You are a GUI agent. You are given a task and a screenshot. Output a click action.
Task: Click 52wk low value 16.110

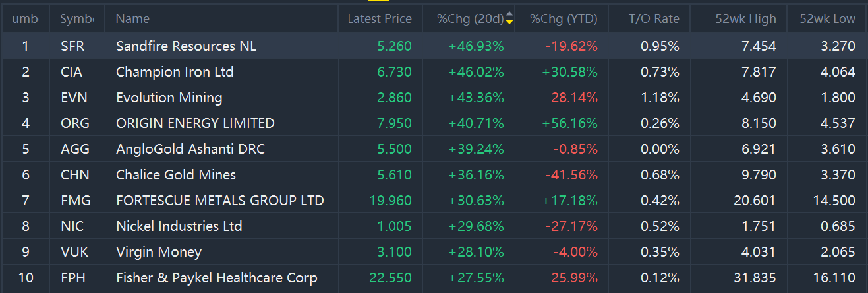(x=834, y=278)
